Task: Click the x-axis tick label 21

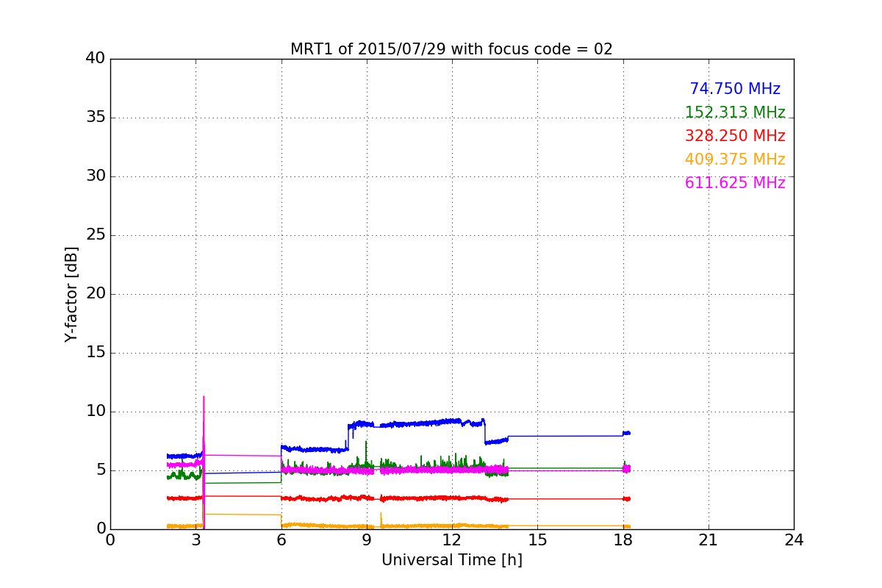Action: 709,540
